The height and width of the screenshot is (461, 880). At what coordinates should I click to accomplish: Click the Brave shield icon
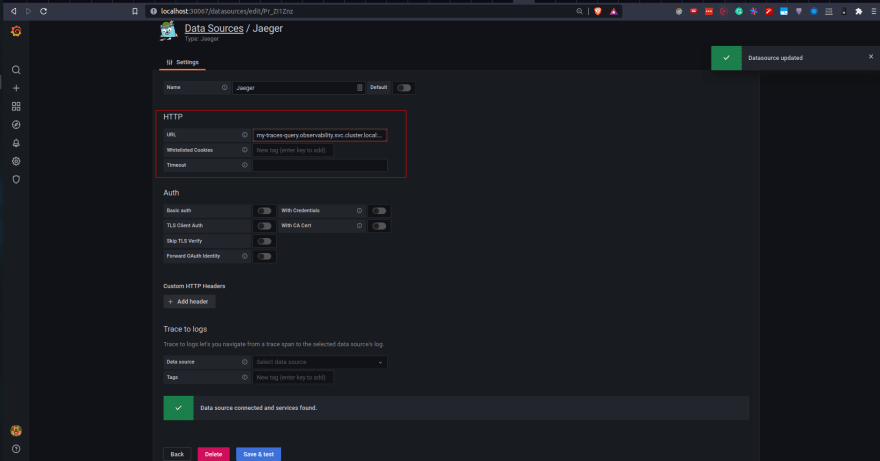(x=598, y=11)
